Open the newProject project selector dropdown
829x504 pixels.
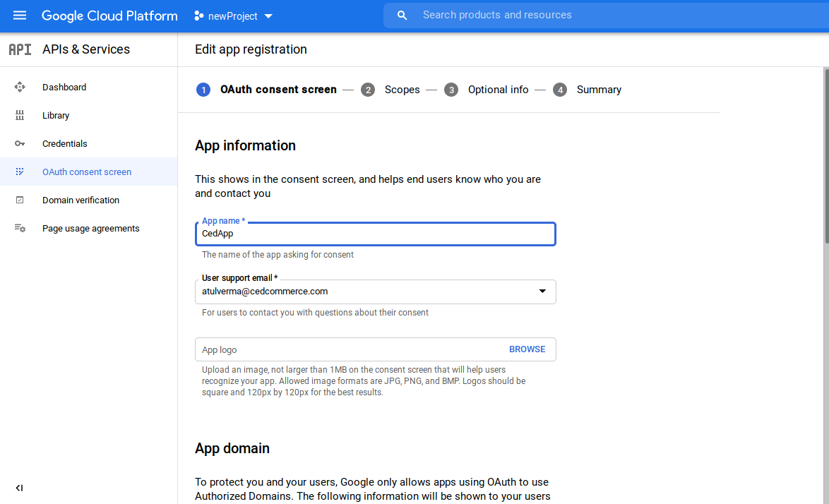(233, 16)
